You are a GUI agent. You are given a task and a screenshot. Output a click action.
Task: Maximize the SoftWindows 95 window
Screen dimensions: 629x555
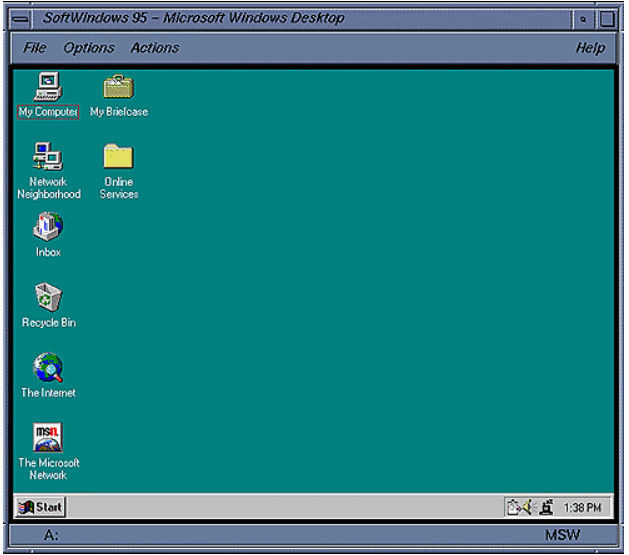[607, 19]
